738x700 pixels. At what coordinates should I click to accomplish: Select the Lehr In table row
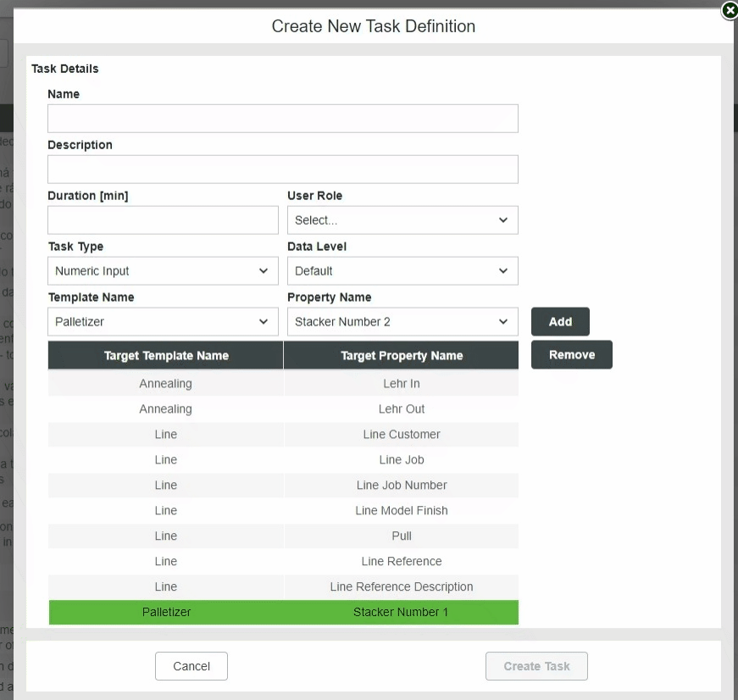point(283,384)
